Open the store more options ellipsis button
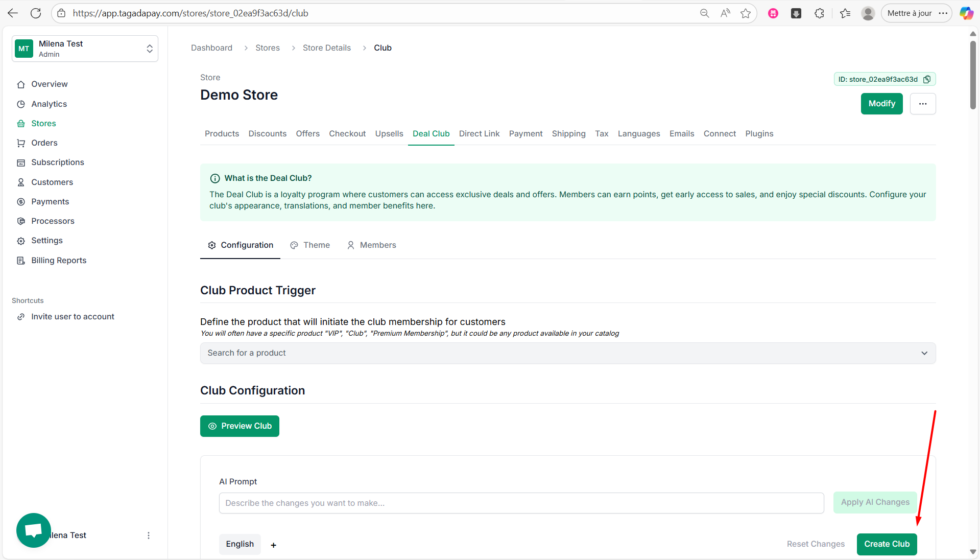The height and width of the screenshot is (560, 980). (923, 104)
